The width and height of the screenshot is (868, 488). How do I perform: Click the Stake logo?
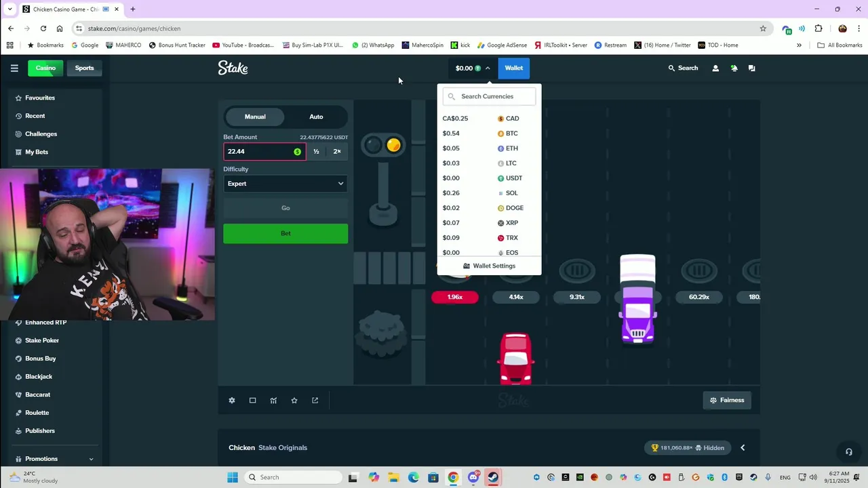[233, 68]
